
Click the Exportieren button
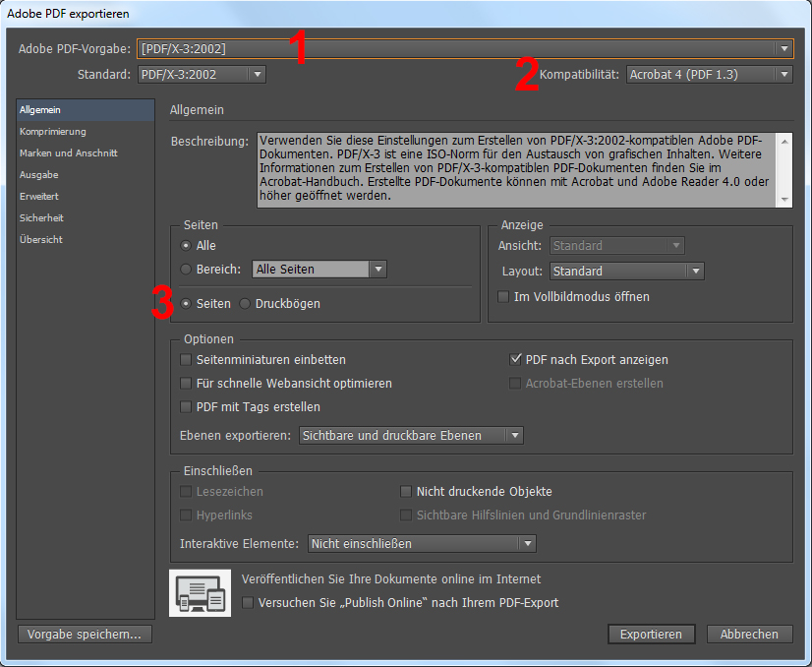coord(651,635)
